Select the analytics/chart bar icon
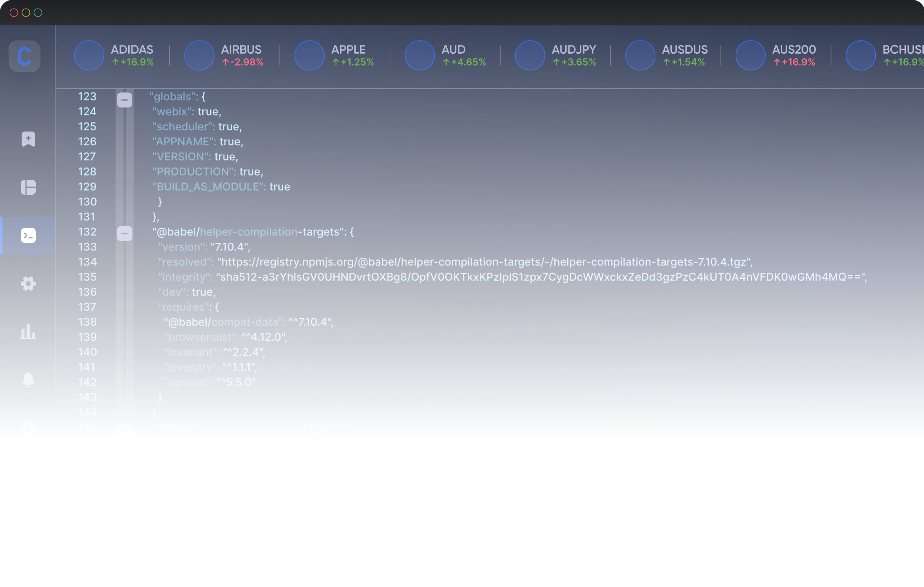 click(28, 332)
